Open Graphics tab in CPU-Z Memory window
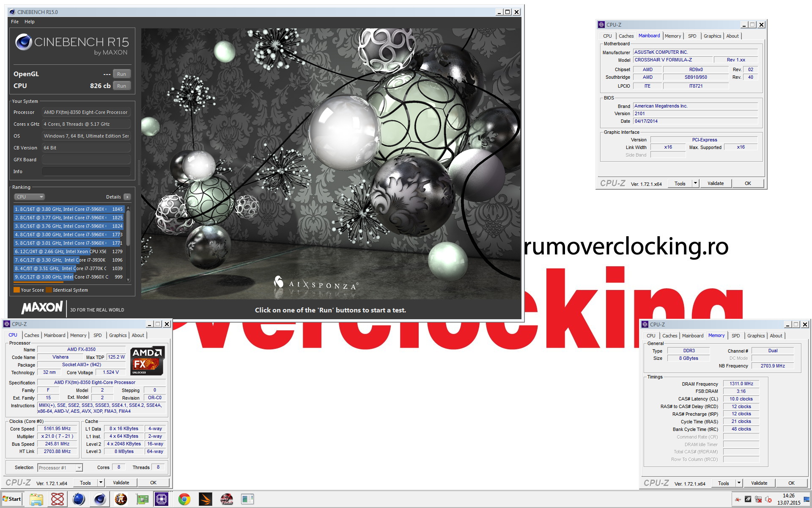The image size is (812, 508). click(756, 336)
